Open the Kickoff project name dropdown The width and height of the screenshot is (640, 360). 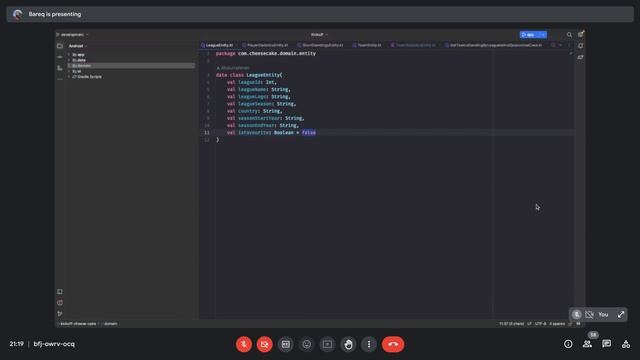(319, 35)
